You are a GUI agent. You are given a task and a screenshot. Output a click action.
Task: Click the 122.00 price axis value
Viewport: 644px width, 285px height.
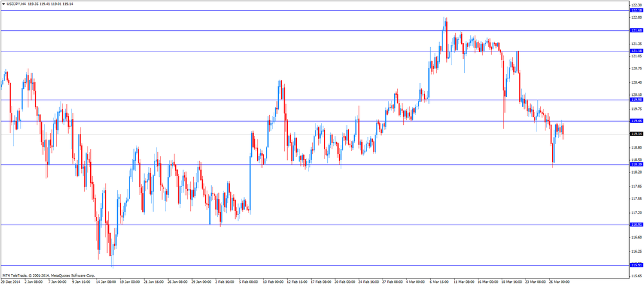pyautogui.click(x=637, y=17)
